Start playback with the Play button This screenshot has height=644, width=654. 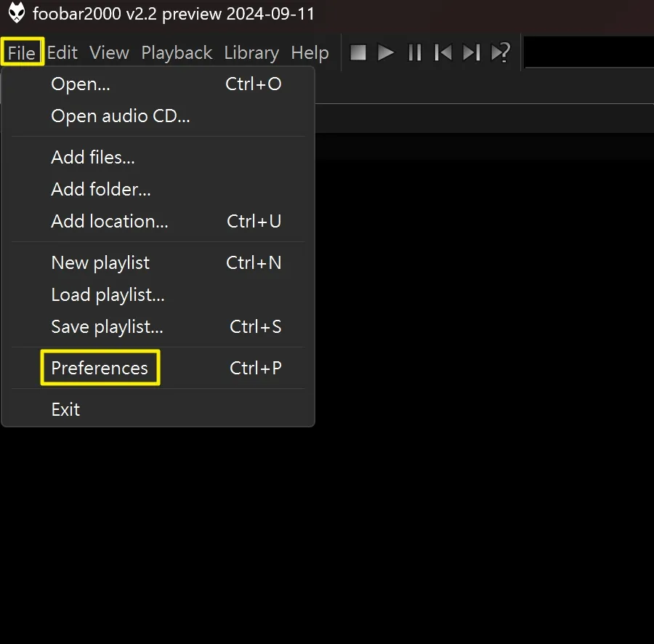[386, 52]
